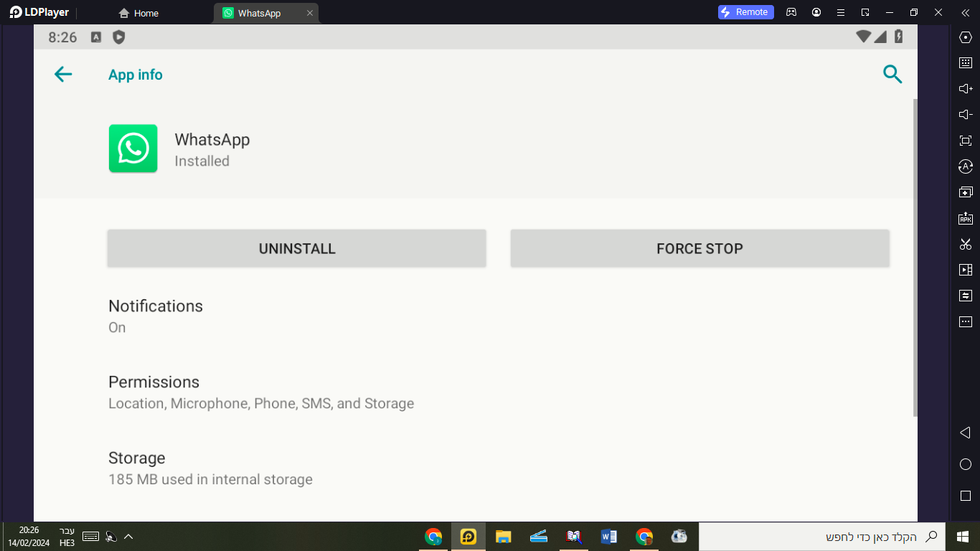This screenshot has width=980, height=551.
Task: Force stop WhatsApp
Action: [699, 248]
